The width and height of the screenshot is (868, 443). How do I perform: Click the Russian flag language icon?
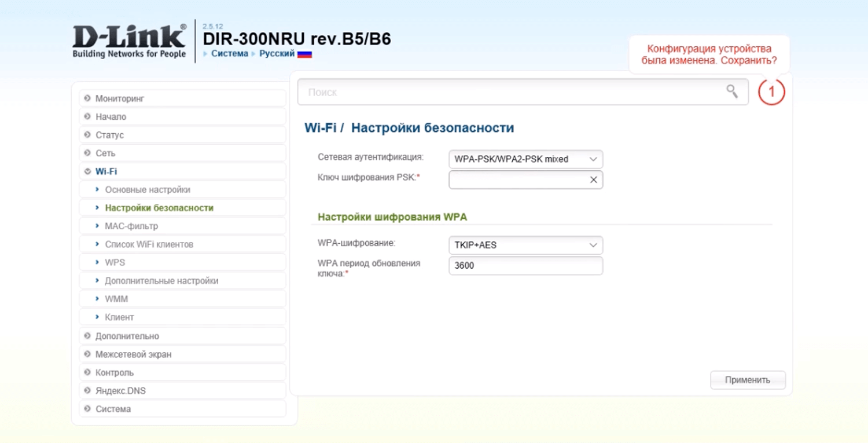tap(304, 54)
